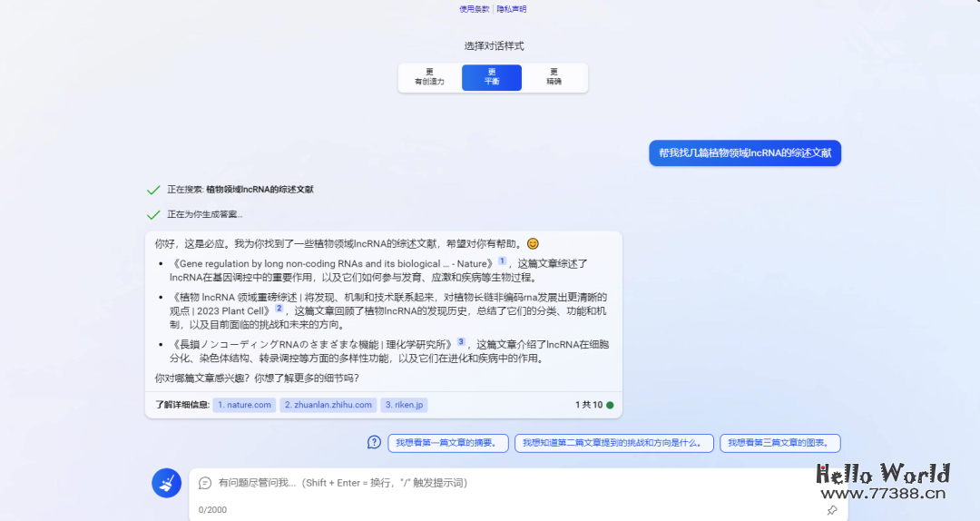Click the 正在为你生成答案 status line
980x521 pixels.
click(x=204, y=214)
